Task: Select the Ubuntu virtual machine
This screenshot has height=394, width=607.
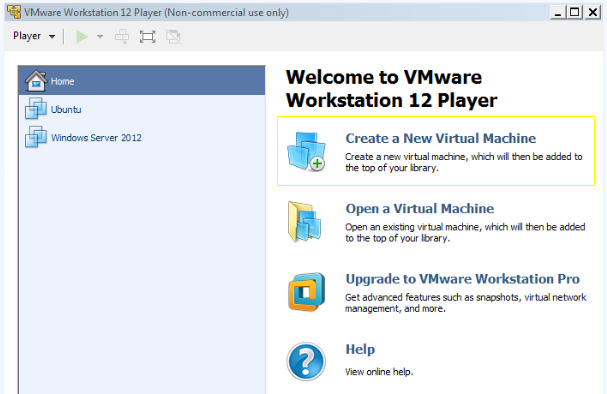Action: 142,110
